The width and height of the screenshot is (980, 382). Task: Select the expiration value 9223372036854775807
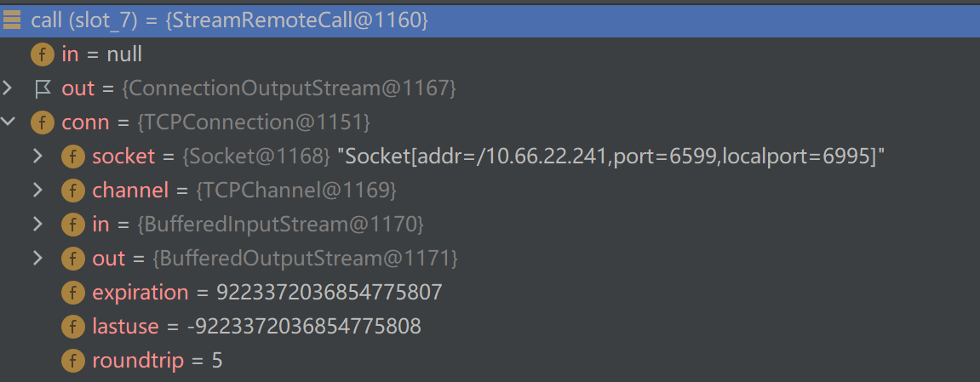point(330,293)
